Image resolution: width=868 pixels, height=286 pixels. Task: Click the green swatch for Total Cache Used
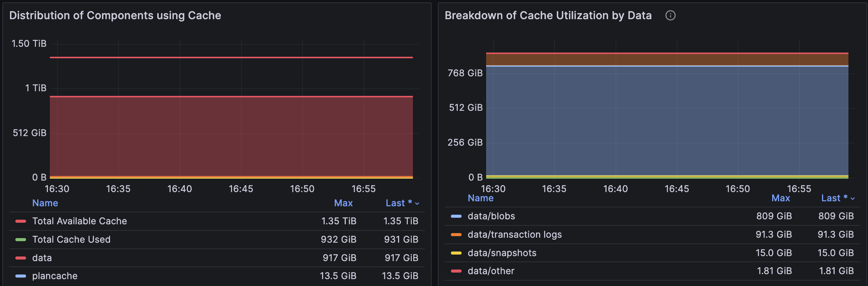tap(20, 240)
